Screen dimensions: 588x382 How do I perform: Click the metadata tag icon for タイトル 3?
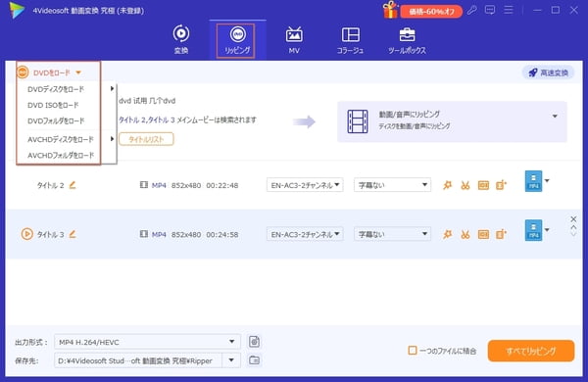click(x=483, y=235)
